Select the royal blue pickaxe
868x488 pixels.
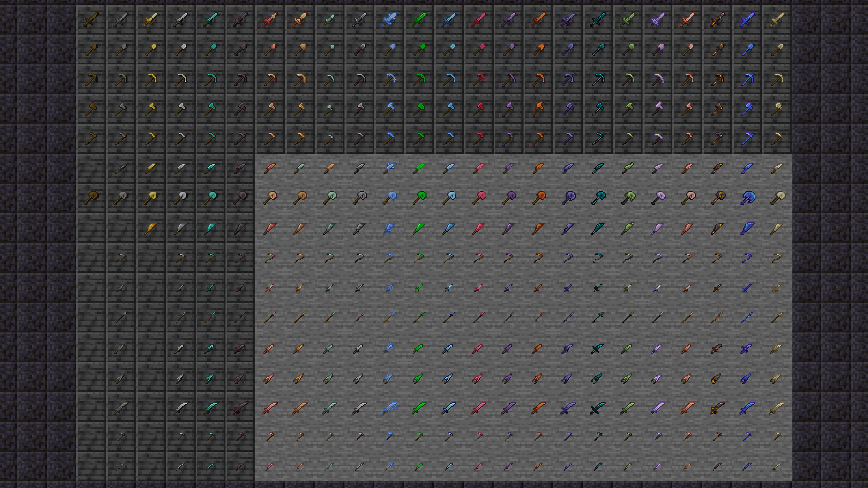pyautogui.click(x=747, y=79)
